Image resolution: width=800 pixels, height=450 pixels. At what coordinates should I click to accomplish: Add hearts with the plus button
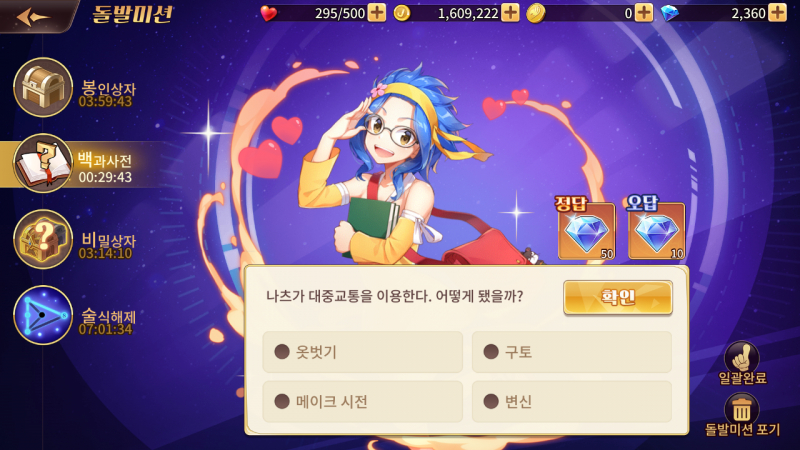pyautogui.click(x=377, y=13)
